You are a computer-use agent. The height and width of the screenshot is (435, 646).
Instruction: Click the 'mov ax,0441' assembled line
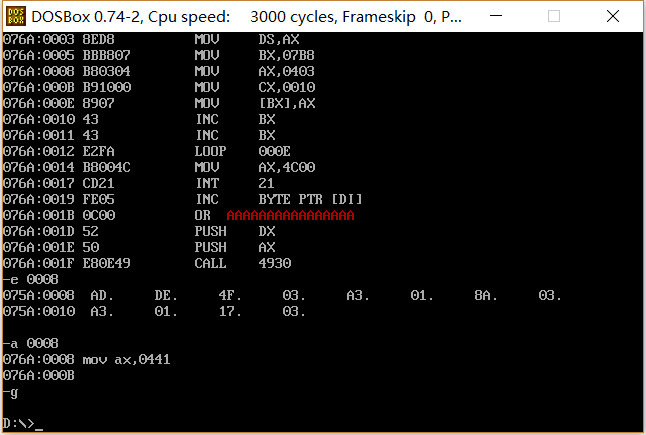coord(126,360)
